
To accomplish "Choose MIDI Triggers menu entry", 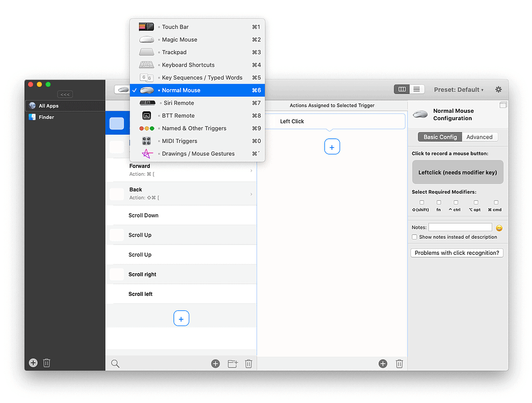I will tap(197, 141).
